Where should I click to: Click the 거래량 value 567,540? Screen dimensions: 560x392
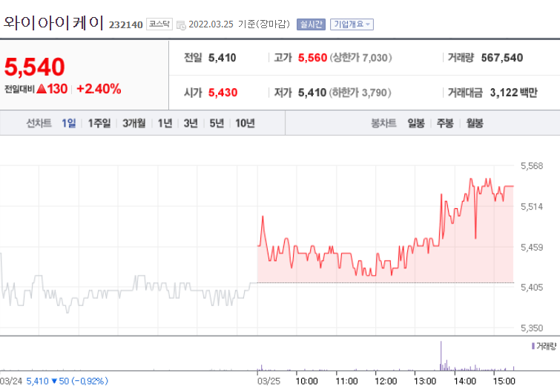click(502, 58)
